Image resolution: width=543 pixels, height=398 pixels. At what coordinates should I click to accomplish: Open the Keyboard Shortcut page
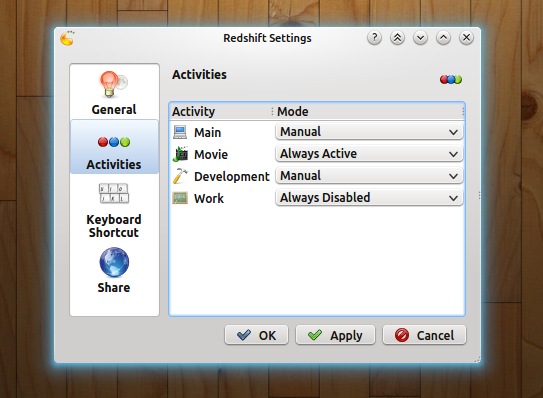114,211
